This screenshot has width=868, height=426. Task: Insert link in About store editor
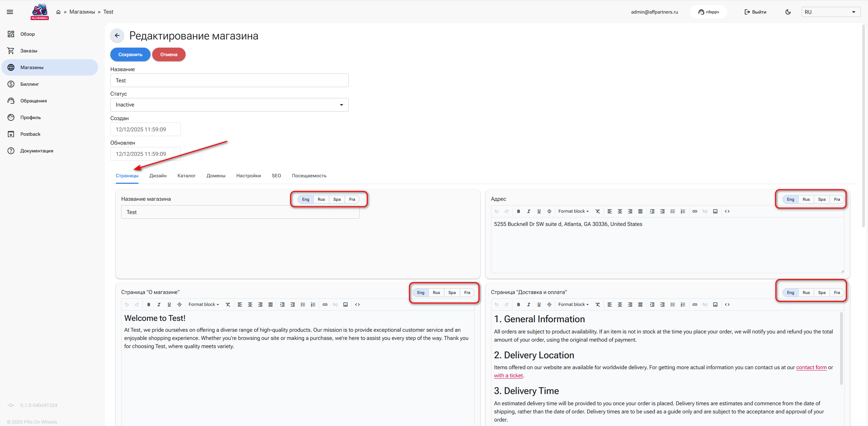pyautogui.click(x=325, y=305)
